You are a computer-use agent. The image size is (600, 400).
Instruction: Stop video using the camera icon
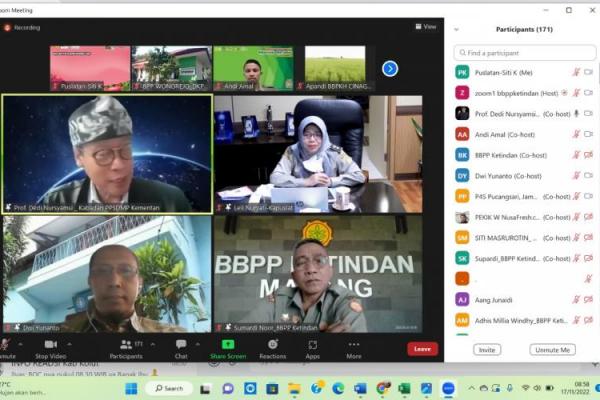point(51,344)
